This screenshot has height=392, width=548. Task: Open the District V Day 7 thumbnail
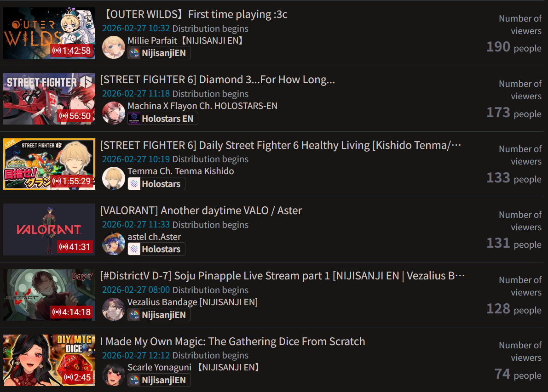click(49, 295)
